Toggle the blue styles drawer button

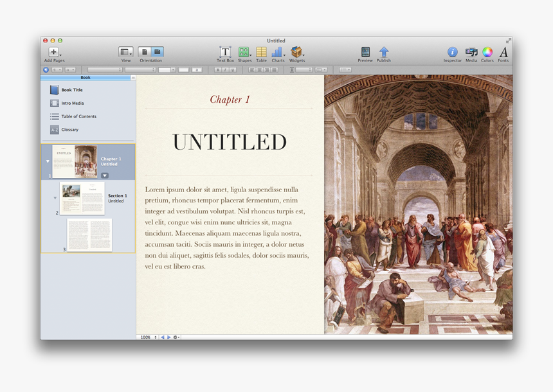tap(46, 70)
